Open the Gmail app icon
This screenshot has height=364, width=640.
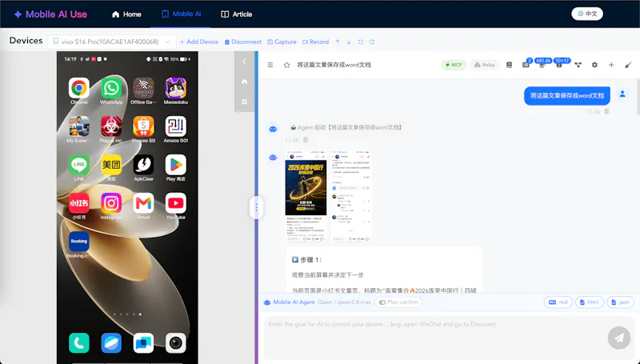143,203
